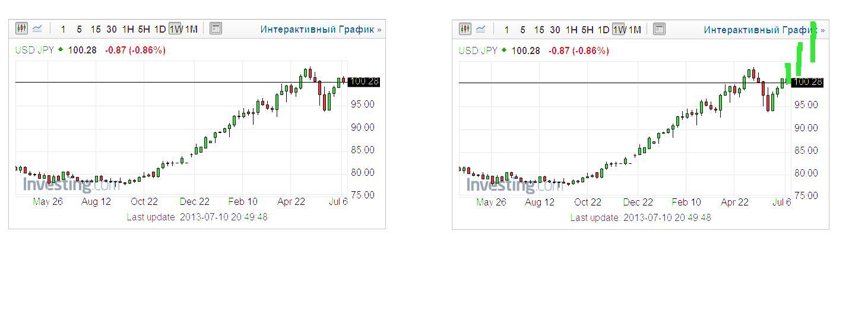This screenshot has height=332, width=868.
Task: Click the Investing.com watermark in right chart
Action: coord(514,185)
